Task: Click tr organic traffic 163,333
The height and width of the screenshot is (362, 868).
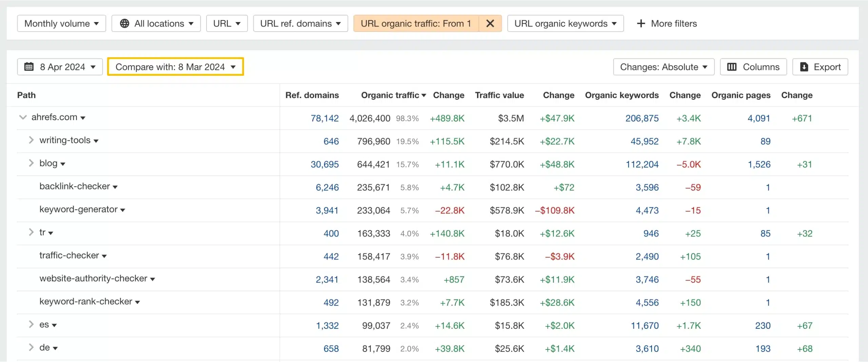Action: tap(374, 234)
